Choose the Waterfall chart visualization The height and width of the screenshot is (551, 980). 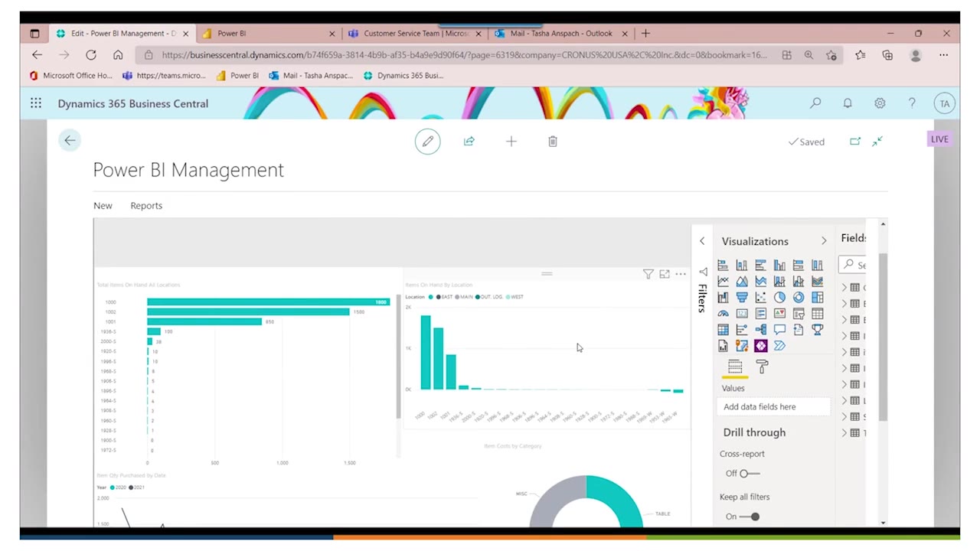pyautogui.click(x=723, y=298)
